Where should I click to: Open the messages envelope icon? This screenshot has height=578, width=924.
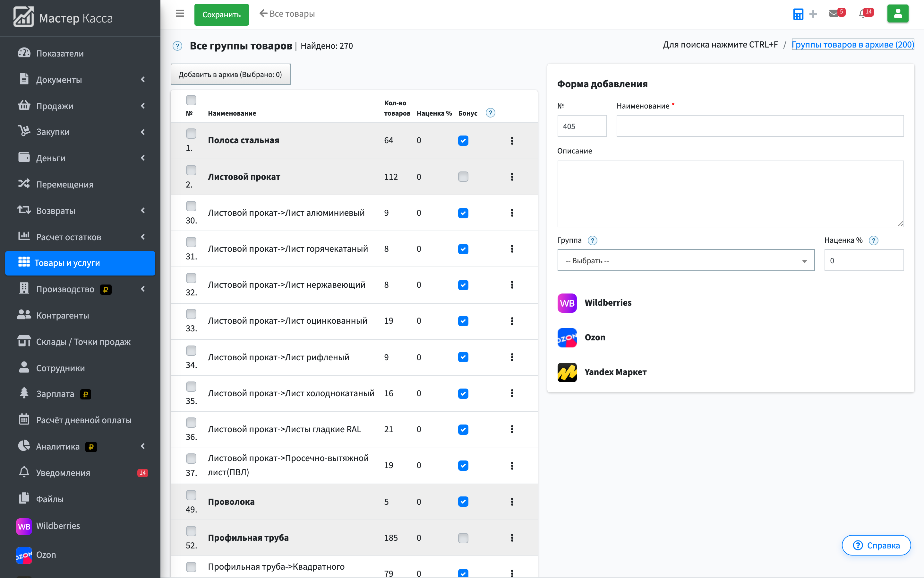tap(834, 14)
